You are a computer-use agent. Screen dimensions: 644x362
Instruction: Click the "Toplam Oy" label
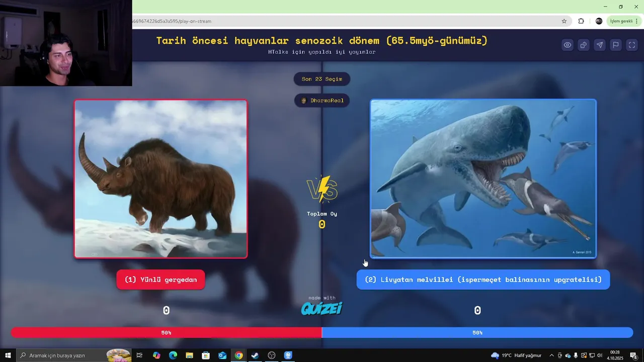[x=322, y=214]
